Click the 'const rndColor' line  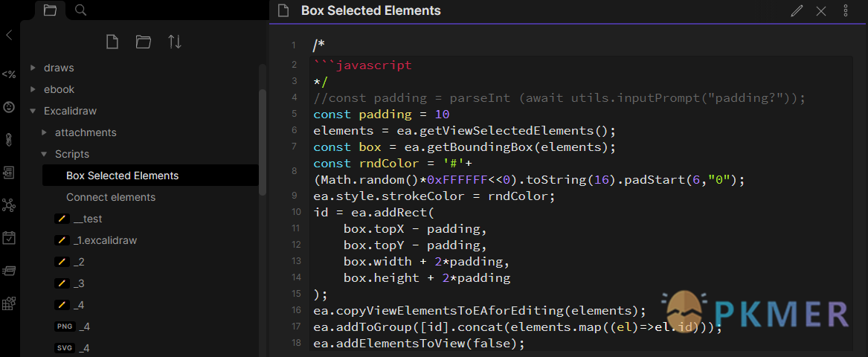tap(393, 164)
